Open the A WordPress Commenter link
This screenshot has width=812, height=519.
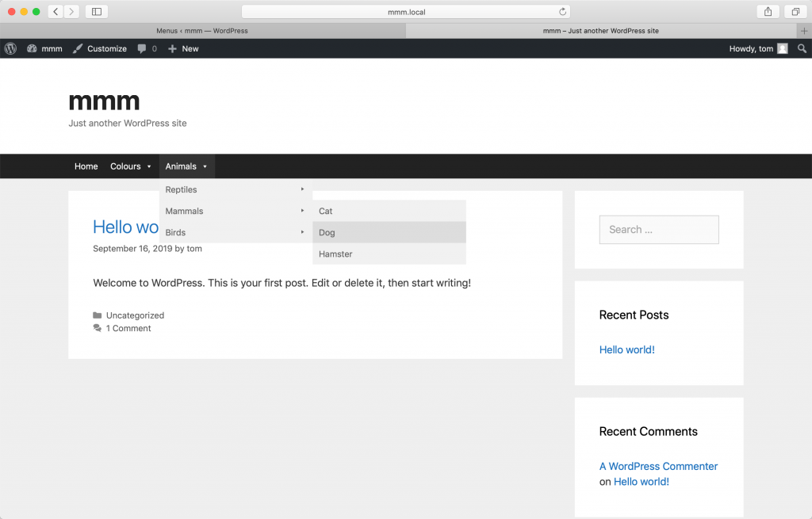point(658,466)
